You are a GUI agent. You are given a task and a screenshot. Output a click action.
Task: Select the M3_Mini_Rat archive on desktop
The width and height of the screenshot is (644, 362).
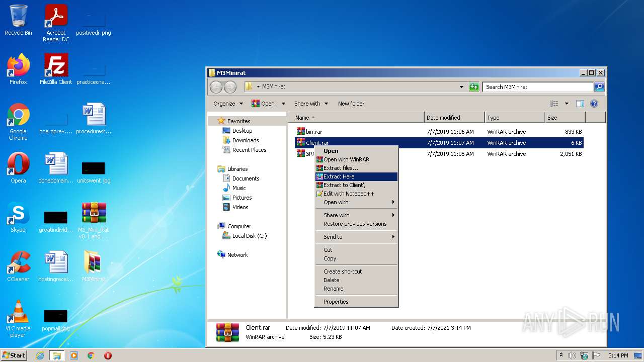[94, 220]
